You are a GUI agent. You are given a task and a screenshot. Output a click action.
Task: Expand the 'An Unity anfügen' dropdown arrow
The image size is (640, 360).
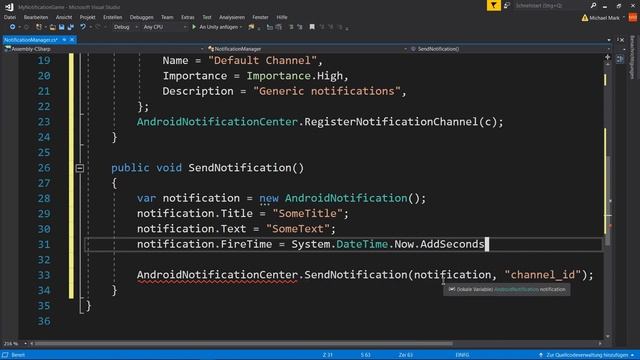pyautogui.click(x=241, y=27)
